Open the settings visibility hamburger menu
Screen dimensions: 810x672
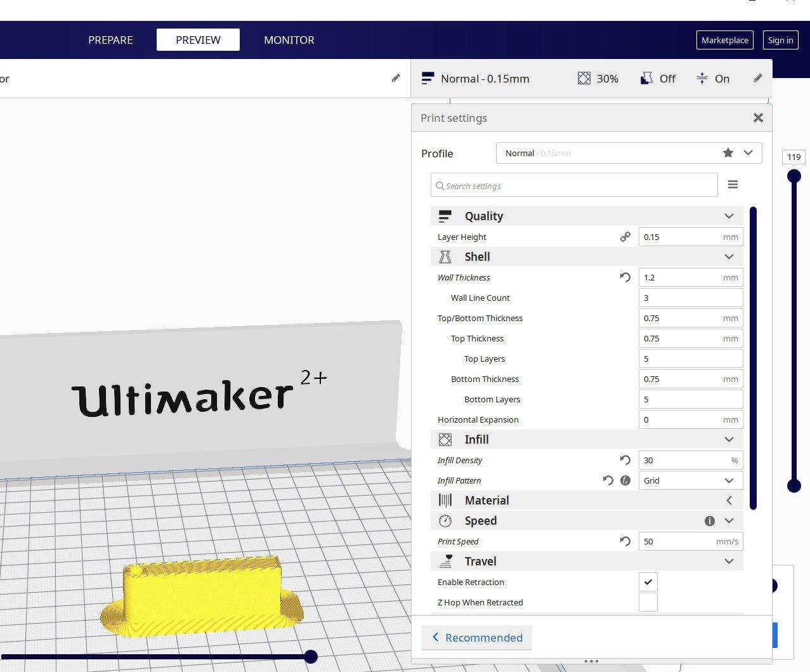pos(733,185)
